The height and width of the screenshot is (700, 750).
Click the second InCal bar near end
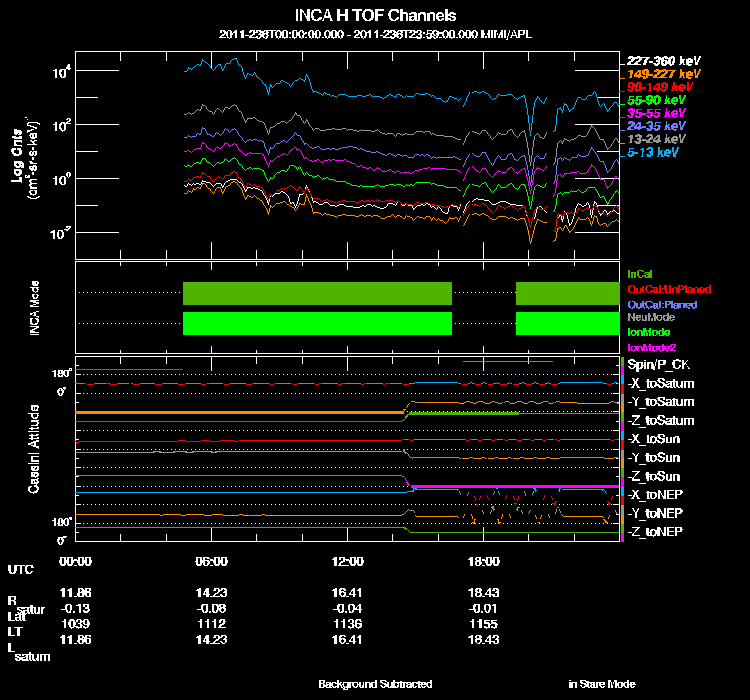(x=567, y=293)
